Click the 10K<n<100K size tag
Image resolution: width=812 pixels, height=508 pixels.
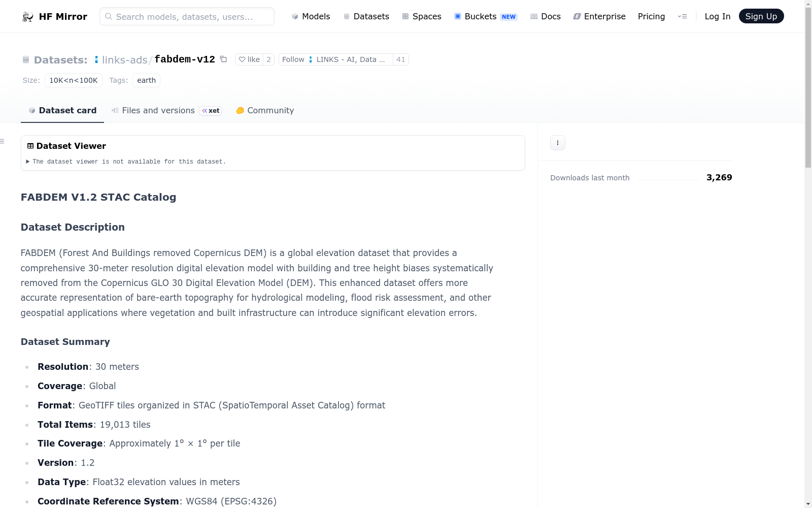pyautogui.click(x=74, y=80)
